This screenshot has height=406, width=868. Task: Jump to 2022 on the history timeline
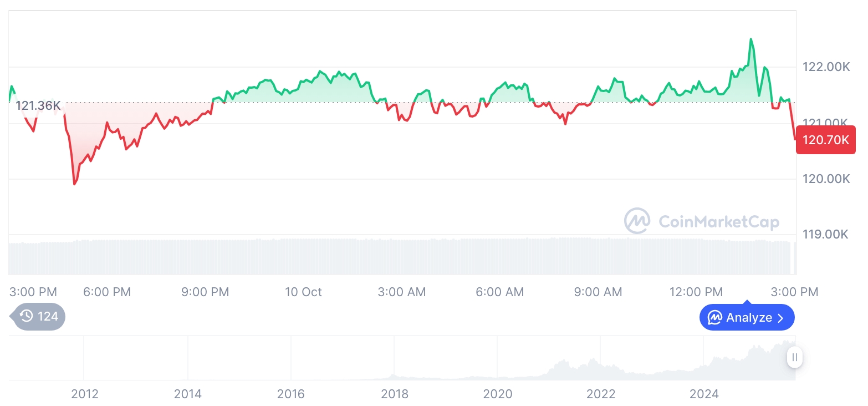pos(601,394)
